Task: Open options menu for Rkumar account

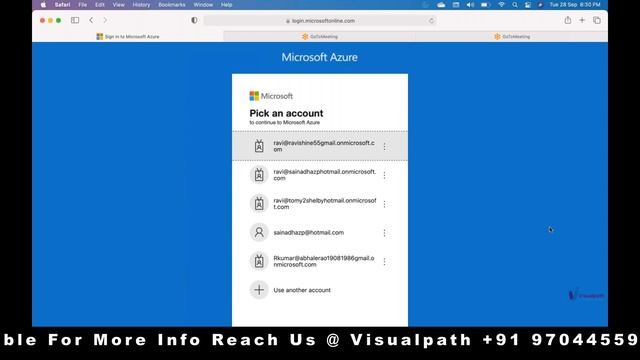Action: click(384, 262)
